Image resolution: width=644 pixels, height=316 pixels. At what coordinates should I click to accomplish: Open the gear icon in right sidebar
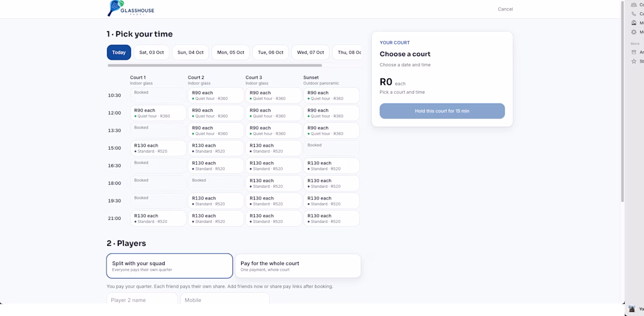point(633,32)
